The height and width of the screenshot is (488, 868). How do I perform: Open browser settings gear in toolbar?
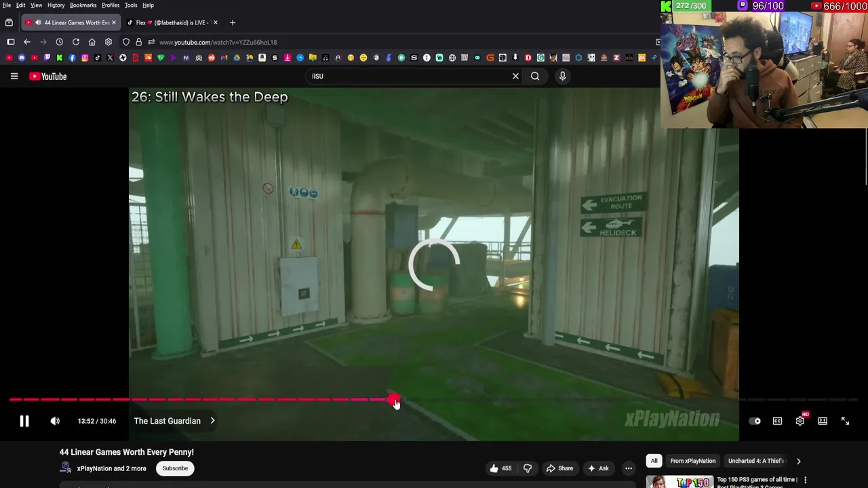click(x=108, y=42)
